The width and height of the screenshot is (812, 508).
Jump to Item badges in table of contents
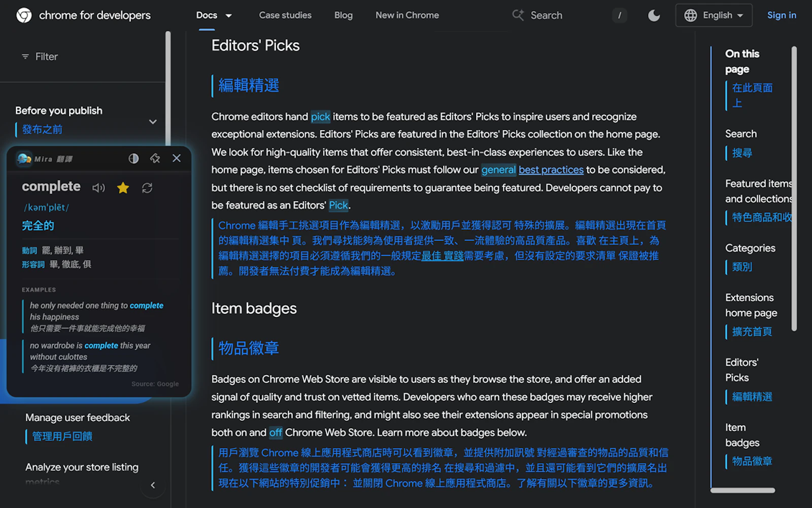742,435
